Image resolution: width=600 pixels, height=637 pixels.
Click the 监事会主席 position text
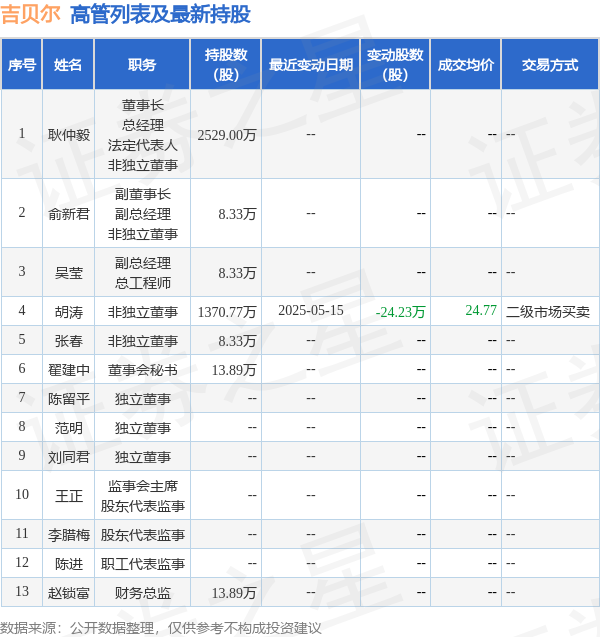click(x=143, y=486)
